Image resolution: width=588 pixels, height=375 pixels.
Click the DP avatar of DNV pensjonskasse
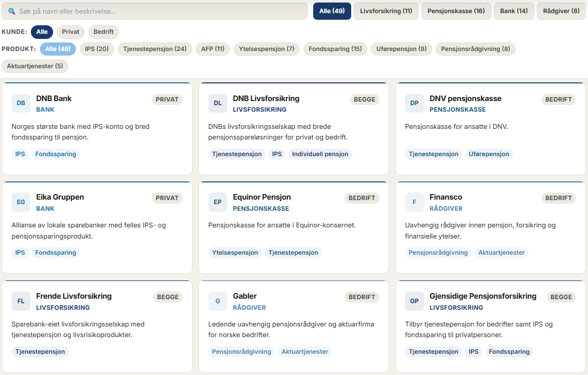[414, 103]
